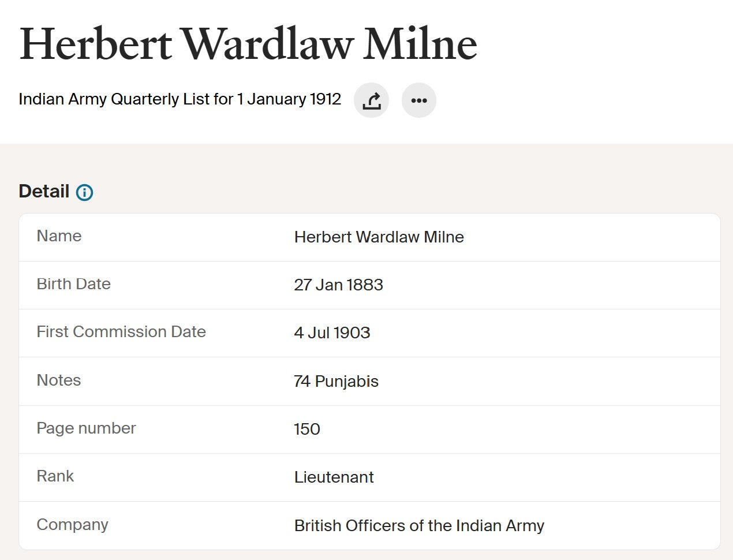733x560 pixels.
Task: Click the First Commission Date label
Action: pyautogui.click(x=121, y=331)
